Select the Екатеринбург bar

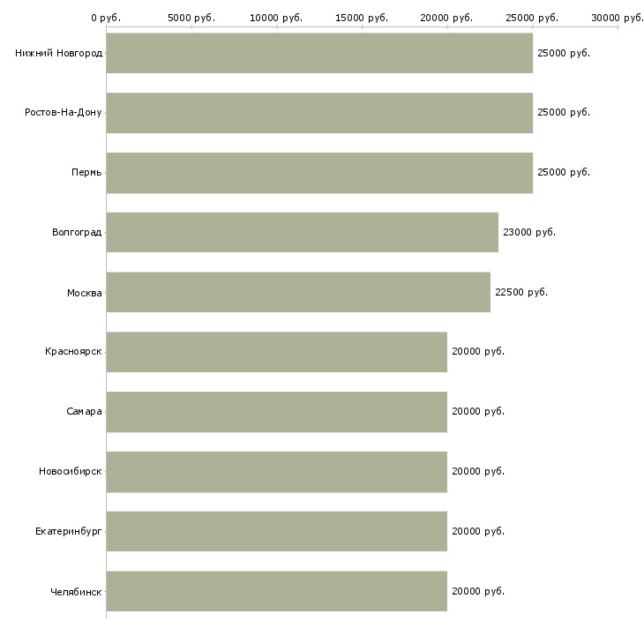coord(276,531)
